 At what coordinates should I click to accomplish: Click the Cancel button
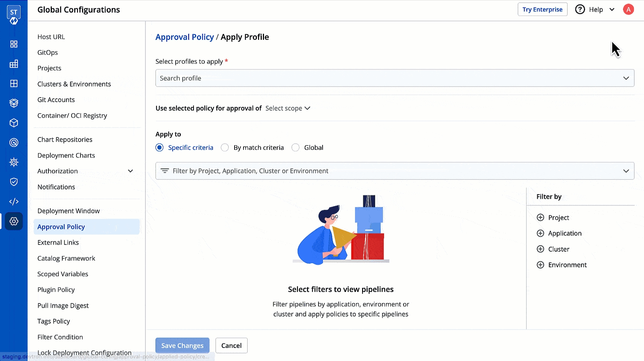[x=231, y=346]
